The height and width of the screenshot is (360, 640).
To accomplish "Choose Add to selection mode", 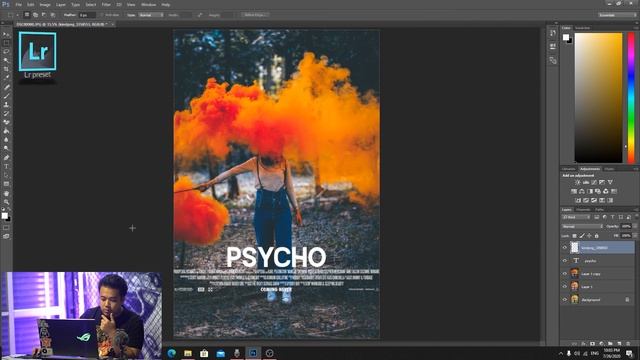I will pos(36,15).
